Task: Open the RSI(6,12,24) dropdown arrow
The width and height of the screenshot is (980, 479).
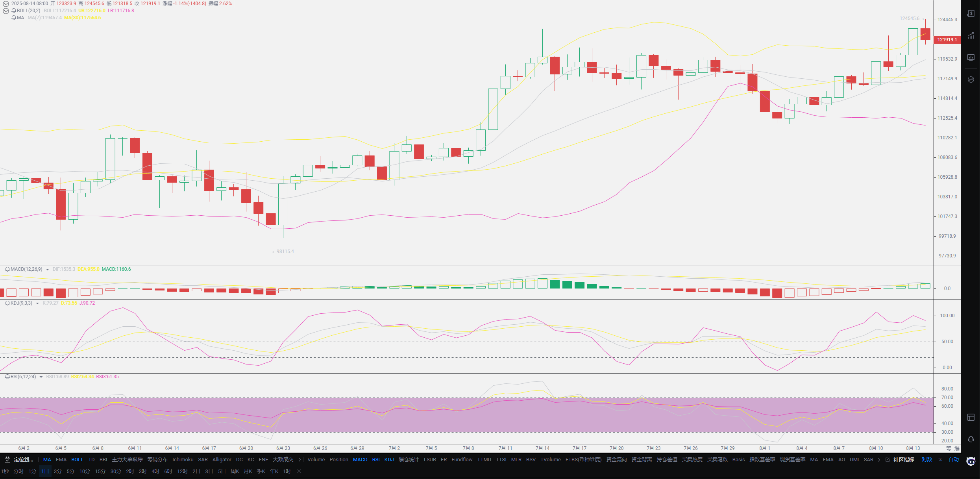Action: pyautogui.click(x=41, y=377)
